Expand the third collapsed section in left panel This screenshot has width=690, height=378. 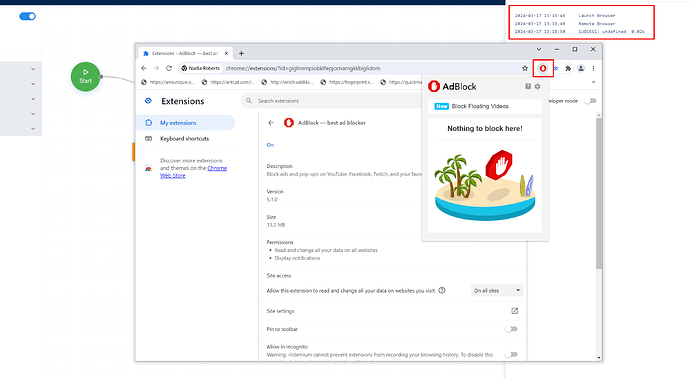click(x=33, y=99)
